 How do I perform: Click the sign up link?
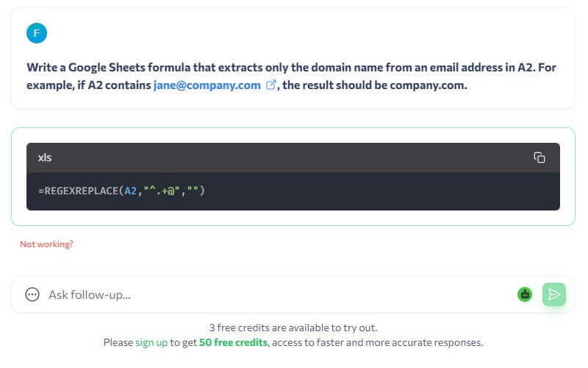click(x=151, y=342)
